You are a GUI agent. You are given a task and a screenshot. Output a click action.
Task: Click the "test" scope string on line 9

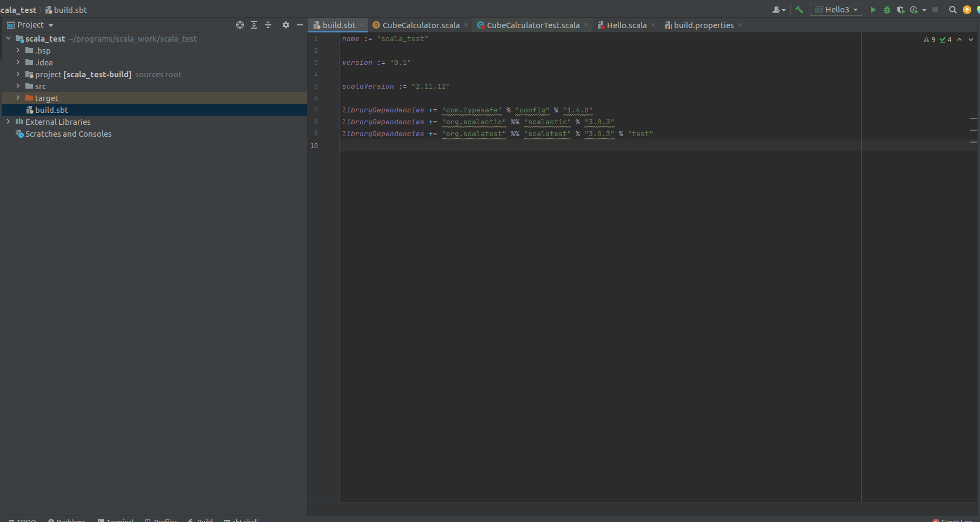click(640, 134)
